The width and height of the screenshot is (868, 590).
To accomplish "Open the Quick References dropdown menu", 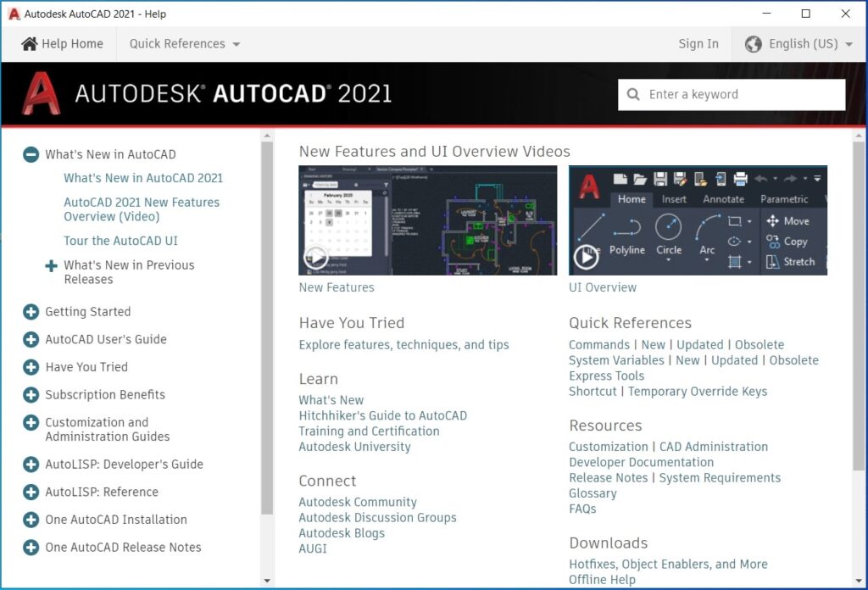I will (x=184, y=44).
